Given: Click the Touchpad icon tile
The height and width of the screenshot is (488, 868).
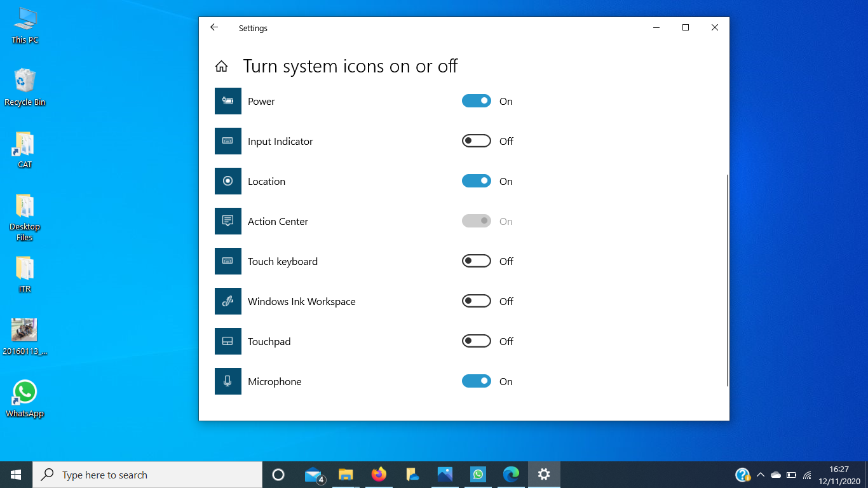Looking at the screenshot, I should click(228, 341).
